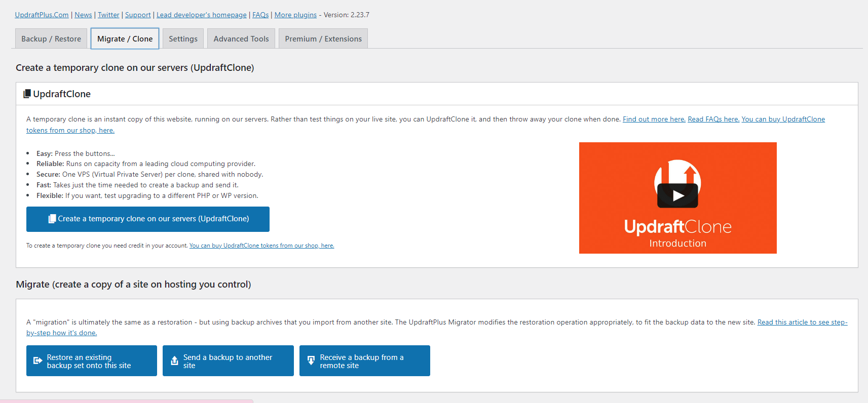This screenshot has width=868, height=403.
Task: Click the 'Reliable: Runs on capacity' bullet
Action: [x=146, y=164]
